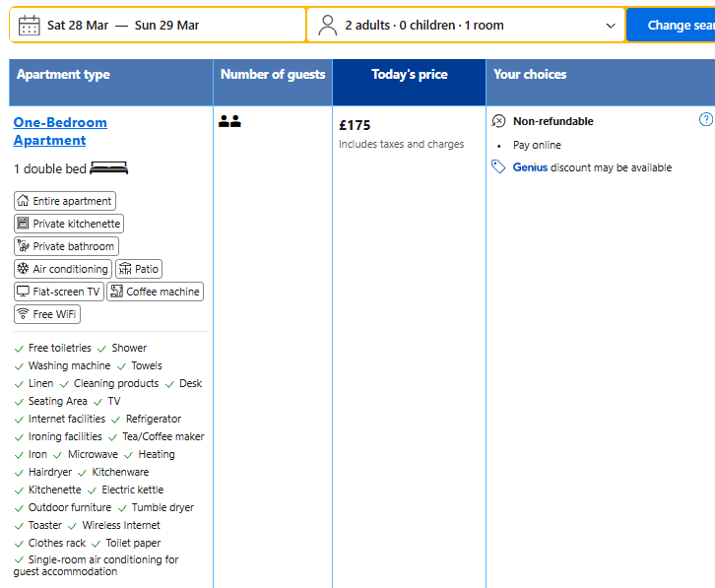This screenshot has width=715, height=588.
Task: Open the help question mark icon
Action: point(706,119)
